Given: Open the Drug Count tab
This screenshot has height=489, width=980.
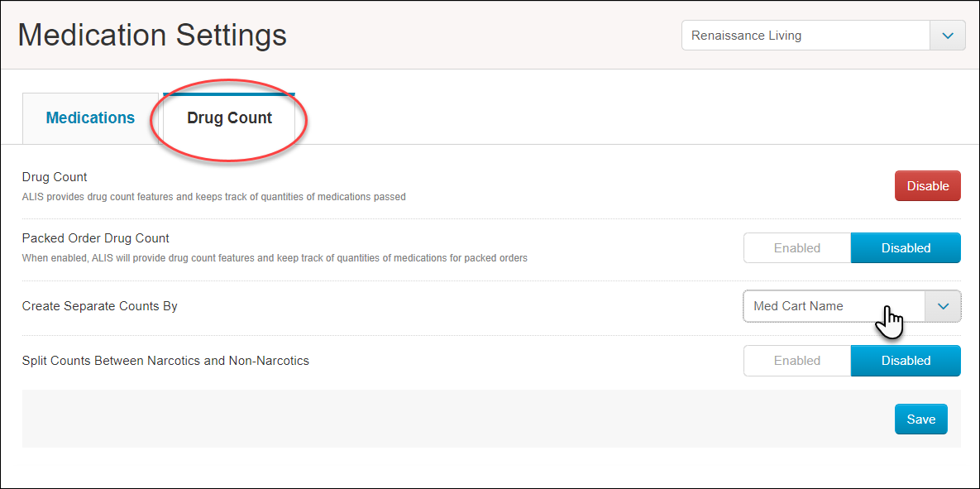Looking at the screenshot, I should tap(228, 117).
